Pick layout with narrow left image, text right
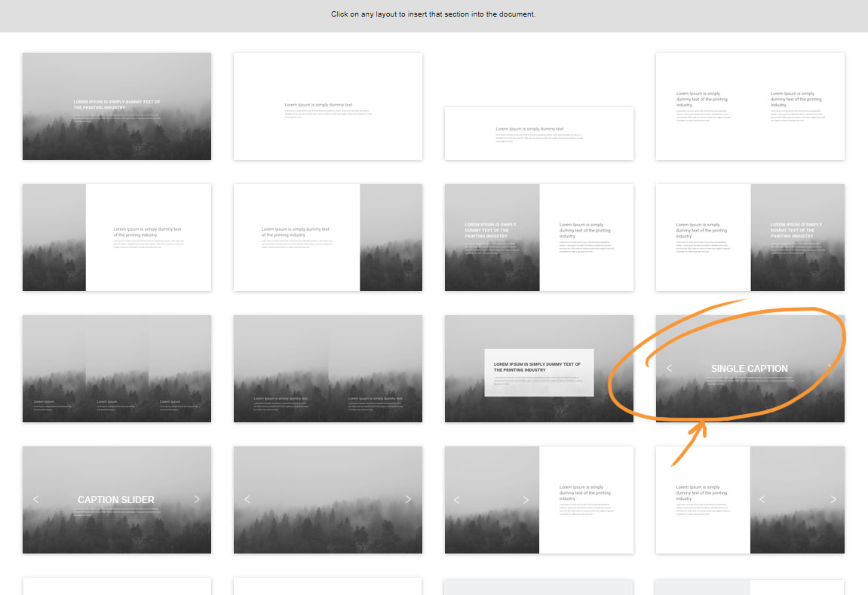This screenshot has width=868, height=595. [117, 238]
